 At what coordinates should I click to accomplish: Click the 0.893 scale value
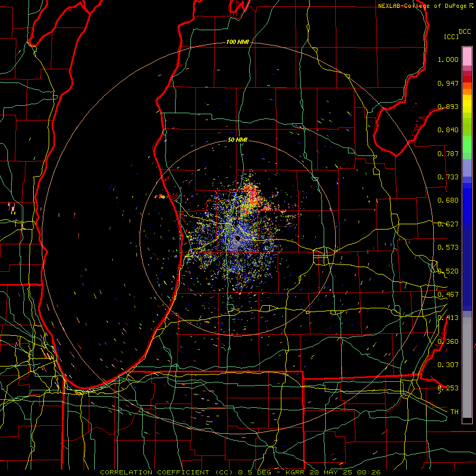448,106
